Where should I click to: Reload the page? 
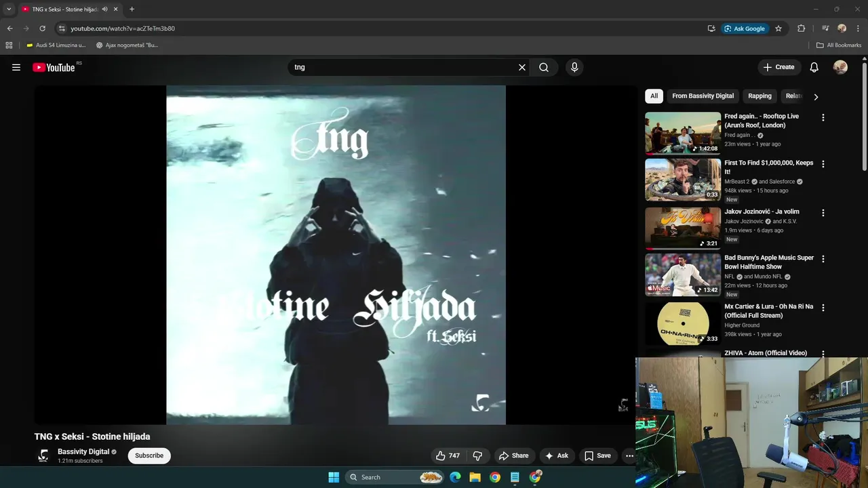click(42, 28)
